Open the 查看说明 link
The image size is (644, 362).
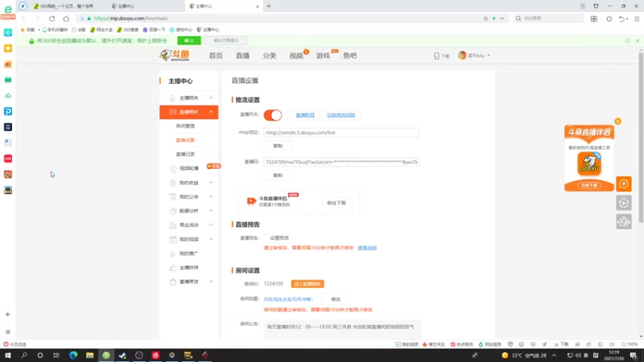coord(367,248)
